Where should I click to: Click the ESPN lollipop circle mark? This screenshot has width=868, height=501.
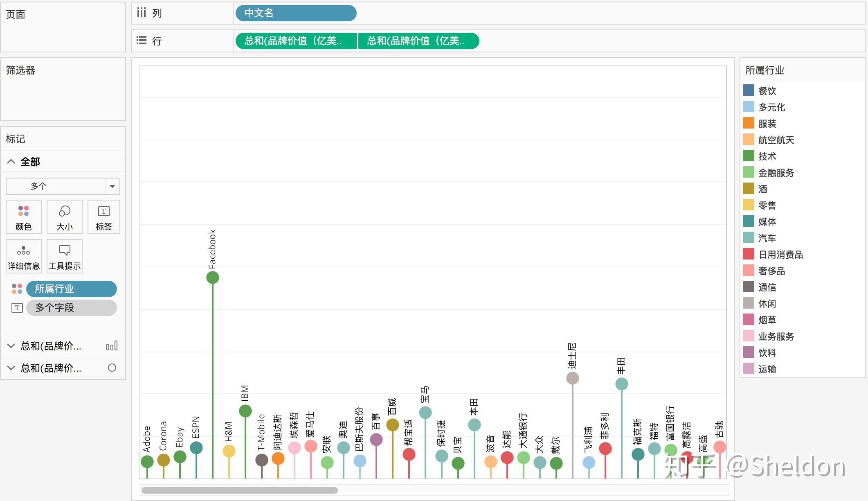coord(196,448)
